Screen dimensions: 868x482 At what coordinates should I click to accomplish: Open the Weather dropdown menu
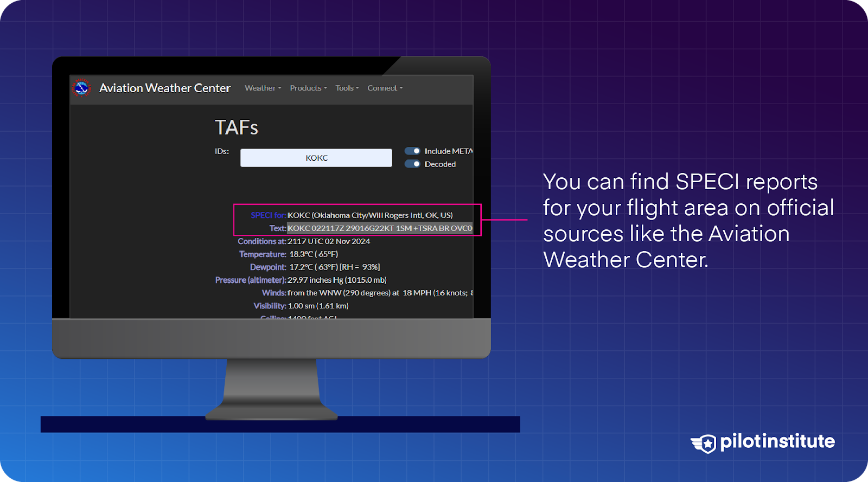click(x=263, y=88)
